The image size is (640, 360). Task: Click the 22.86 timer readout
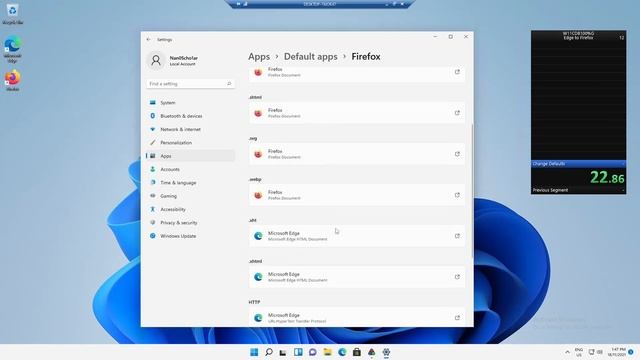pos(607,178)
